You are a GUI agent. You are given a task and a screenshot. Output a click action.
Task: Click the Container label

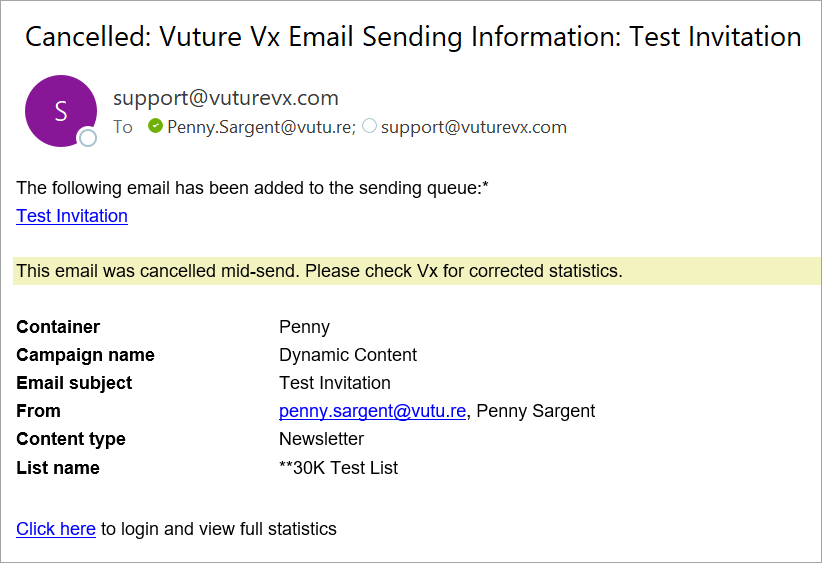[58, 327]
